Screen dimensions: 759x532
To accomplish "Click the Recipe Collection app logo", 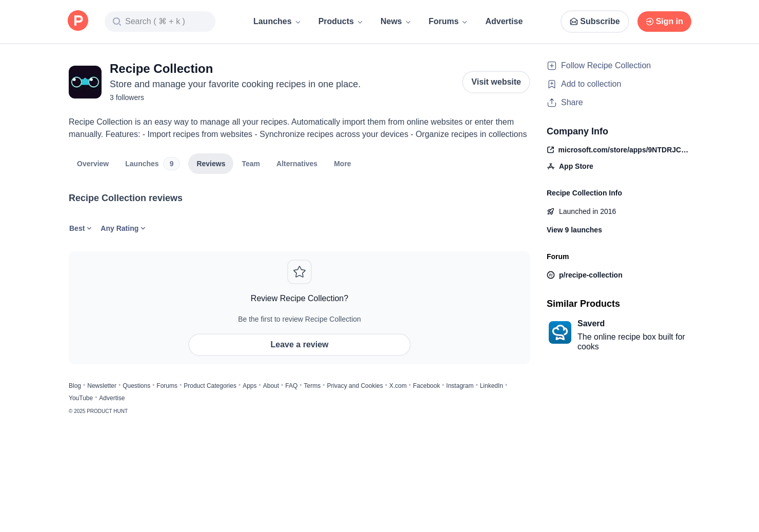I will [x=85, y=82].
